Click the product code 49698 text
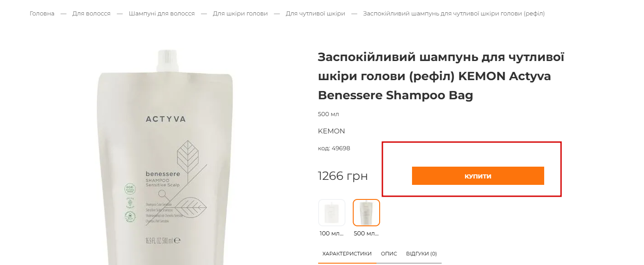644x265 pixels. 334,148
